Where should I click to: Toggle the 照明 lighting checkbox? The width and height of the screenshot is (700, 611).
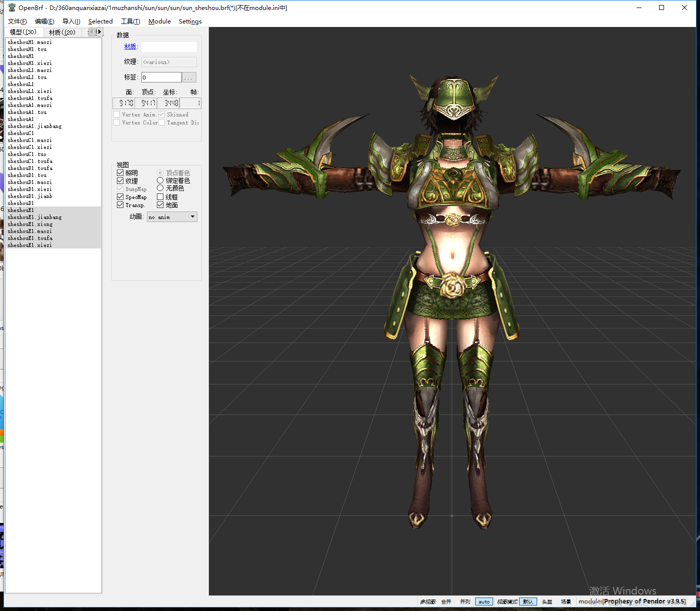(120, 173)
